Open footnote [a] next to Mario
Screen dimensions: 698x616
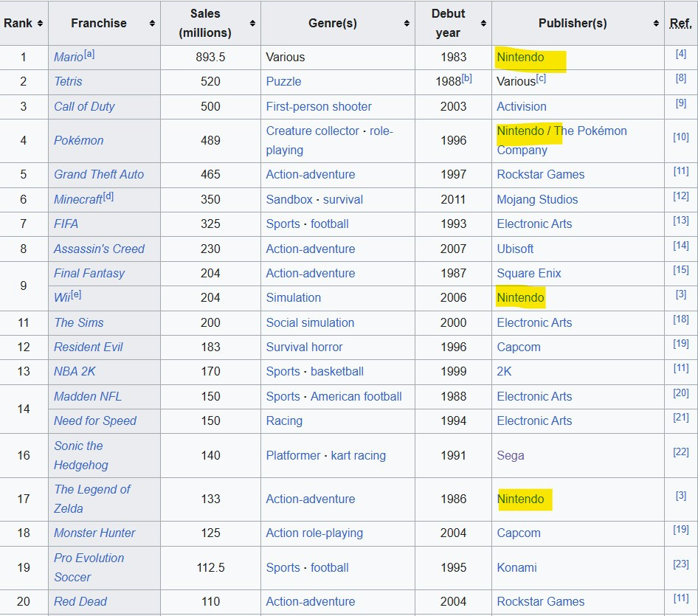point(89,54)
